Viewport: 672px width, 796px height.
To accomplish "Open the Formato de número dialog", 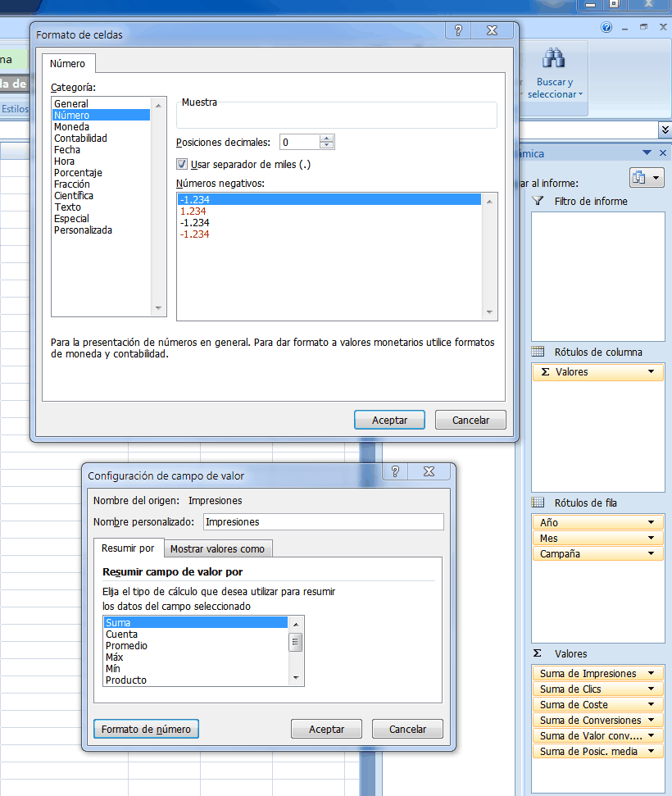I will pos(146,729).
